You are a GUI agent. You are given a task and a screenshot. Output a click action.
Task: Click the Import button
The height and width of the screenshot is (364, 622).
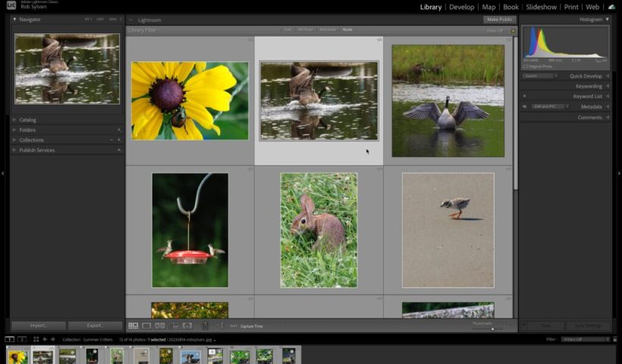tap(38, 325)
